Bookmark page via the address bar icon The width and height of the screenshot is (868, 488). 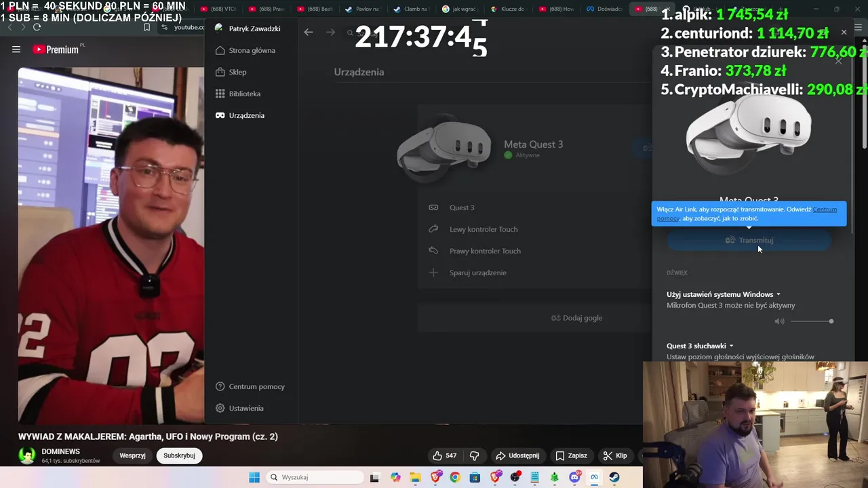pos(146,27)
